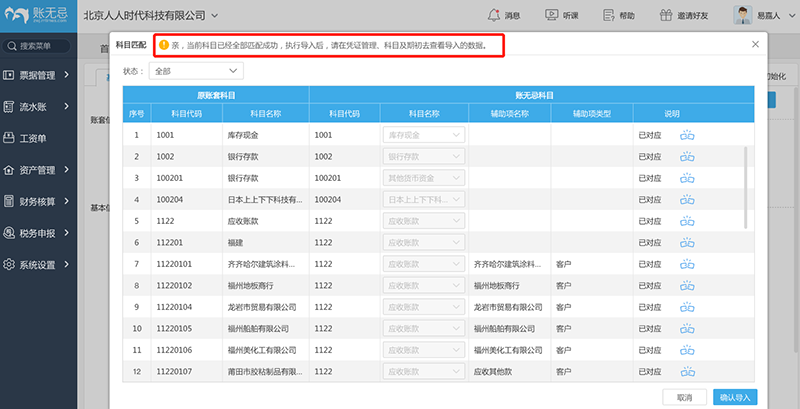The width and height of the screenshot is (800, 409).
Task: Open the 银行存款 subject dropdown in row 2
Action: [424, 157]
